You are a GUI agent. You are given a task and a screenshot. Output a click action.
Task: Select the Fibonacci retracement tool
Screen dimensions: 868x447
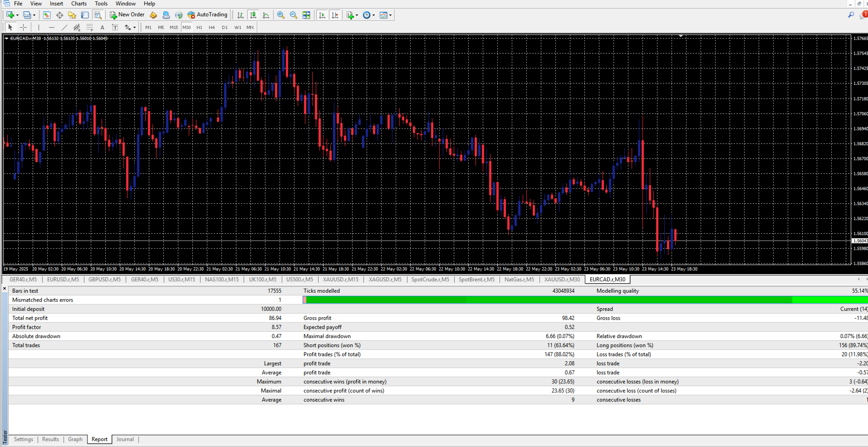(90, 28)
